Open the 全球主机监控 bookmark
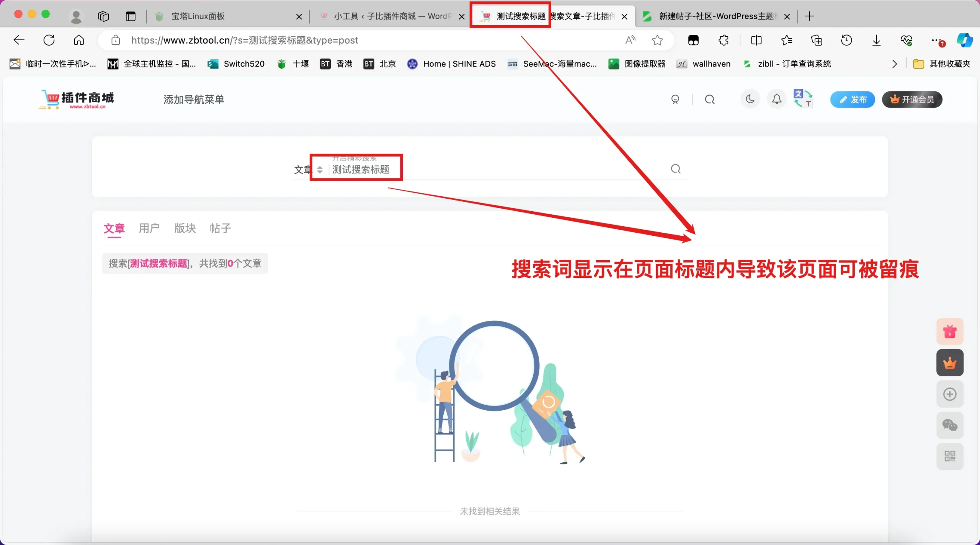 152,64
